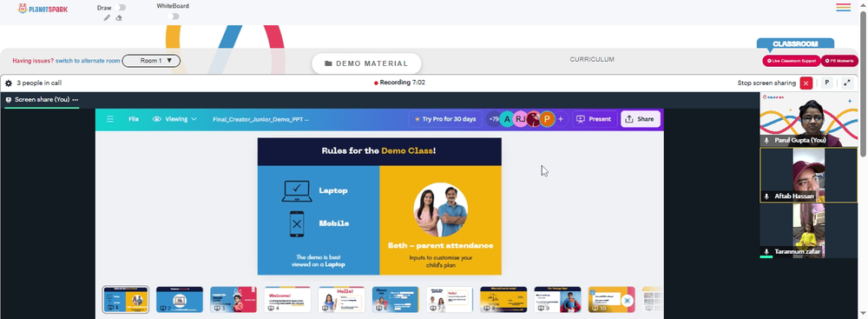Select slide thumbnail 5 Hello

click(341, 300)
